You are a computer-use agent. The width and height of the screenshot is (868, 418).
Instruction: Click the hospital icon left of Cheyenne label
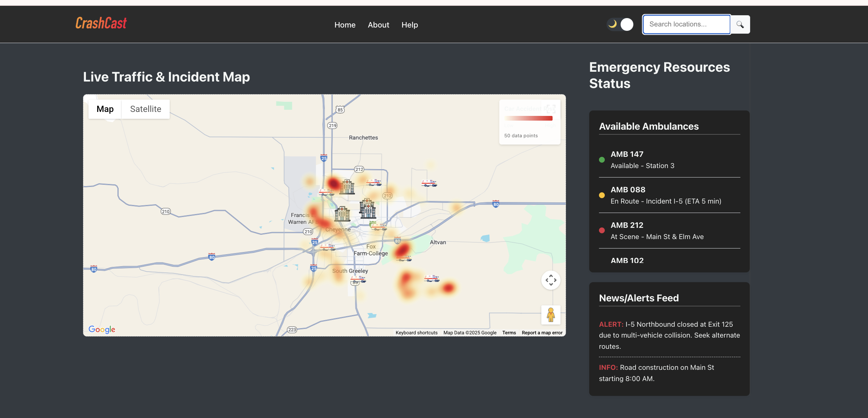click(x=342, y=214)
